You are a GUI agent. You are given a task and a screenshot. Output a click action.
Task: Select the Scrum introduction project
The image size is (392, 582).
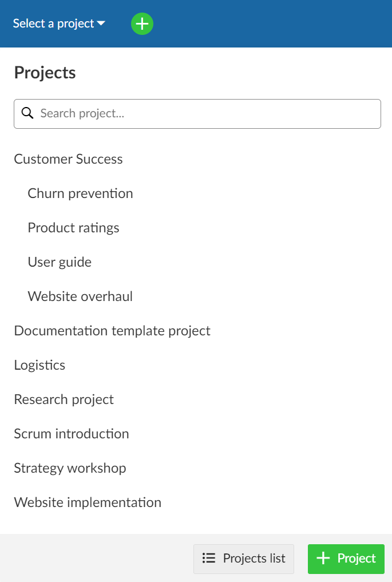point(72,434)
